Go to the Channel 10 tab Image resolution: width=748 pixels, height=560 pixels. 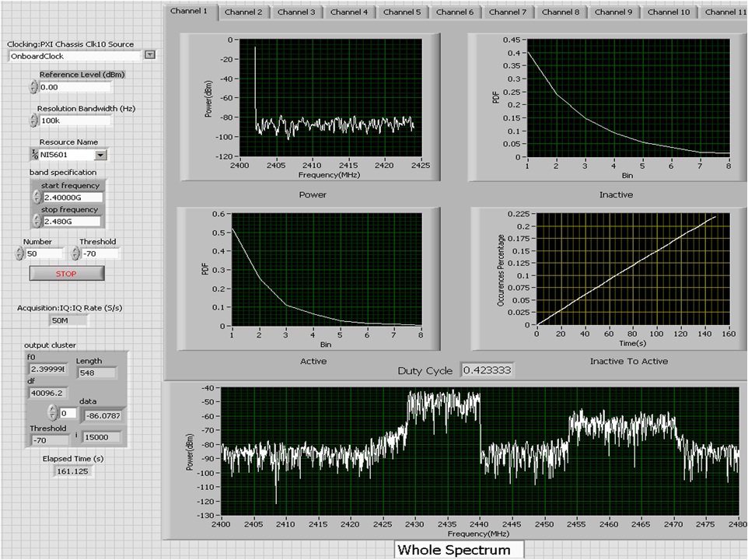668,12
